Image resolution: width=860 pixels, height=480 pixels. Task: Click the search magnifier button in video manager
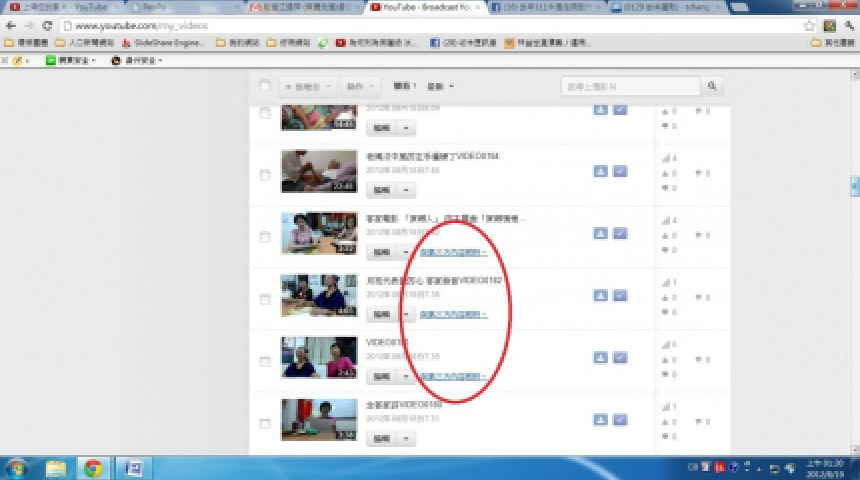(713, 87)
